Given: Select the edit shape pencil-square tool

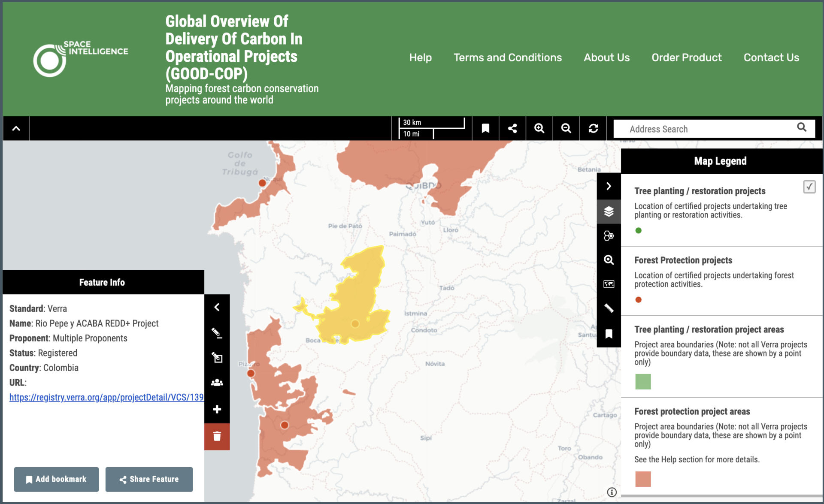Looking at the screenshot, I should coord(217,357).
